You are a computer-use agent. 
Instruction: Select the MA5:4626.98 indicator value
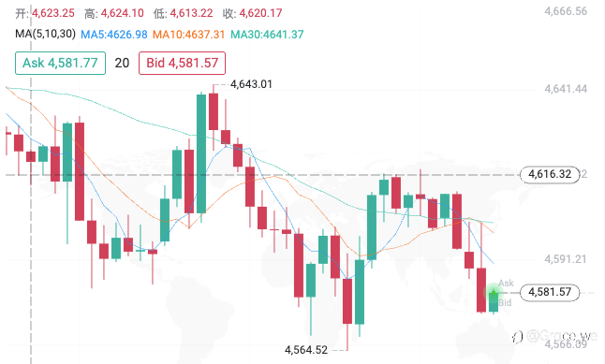click(114, 35)
